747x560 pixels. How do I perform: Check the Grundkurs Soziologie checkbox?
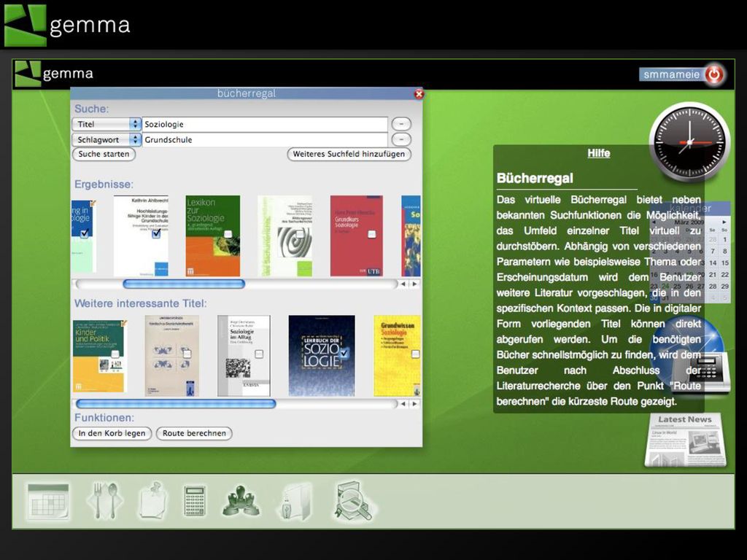pyautogui.click(x=371, y=234)
